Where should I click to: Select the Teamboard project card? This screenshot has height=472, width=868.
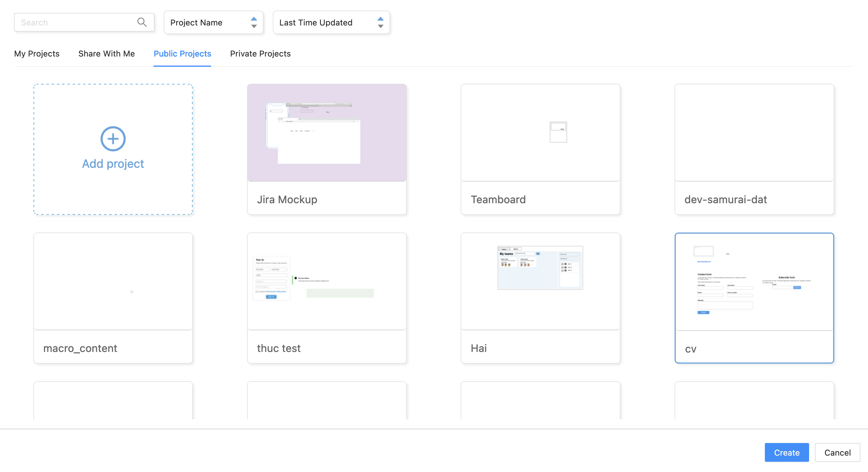tap(540, 149)
